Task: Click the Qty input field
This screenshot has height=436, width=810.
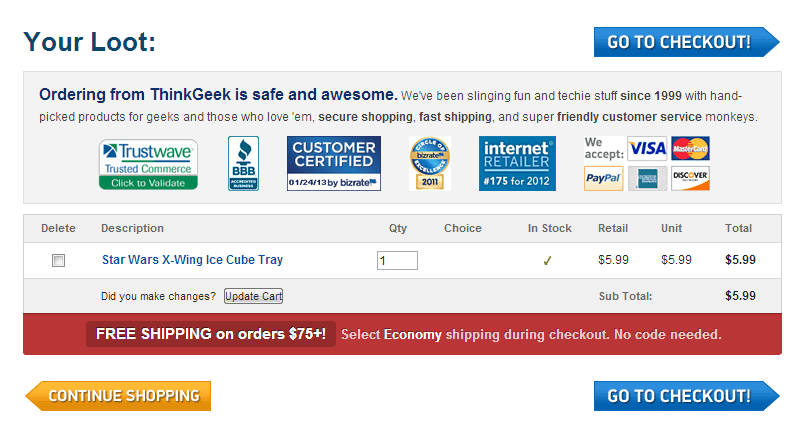Action: coord(397,260)
